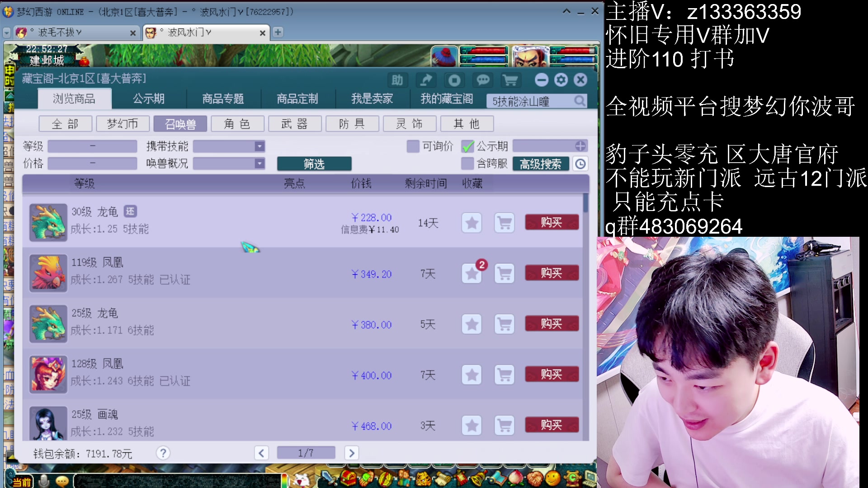Buy the 128级 凤凰 for ¥400.00

tap(552, 374)
